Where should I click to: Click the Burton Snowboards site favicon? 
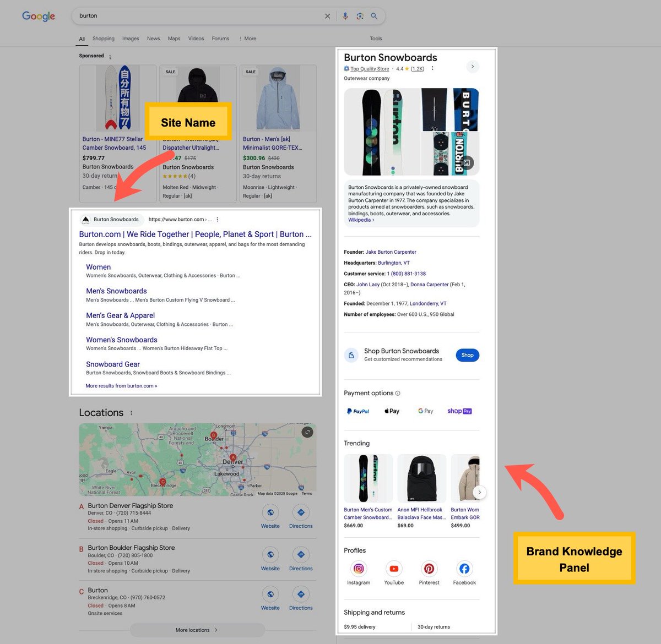click(x=85, y=220)
